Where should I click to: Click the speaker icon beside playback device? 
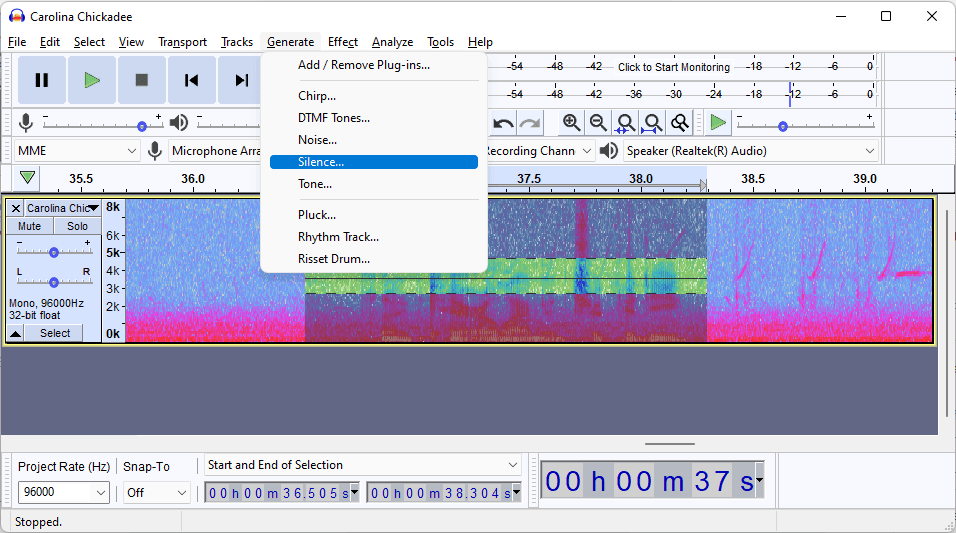[608, 151]
